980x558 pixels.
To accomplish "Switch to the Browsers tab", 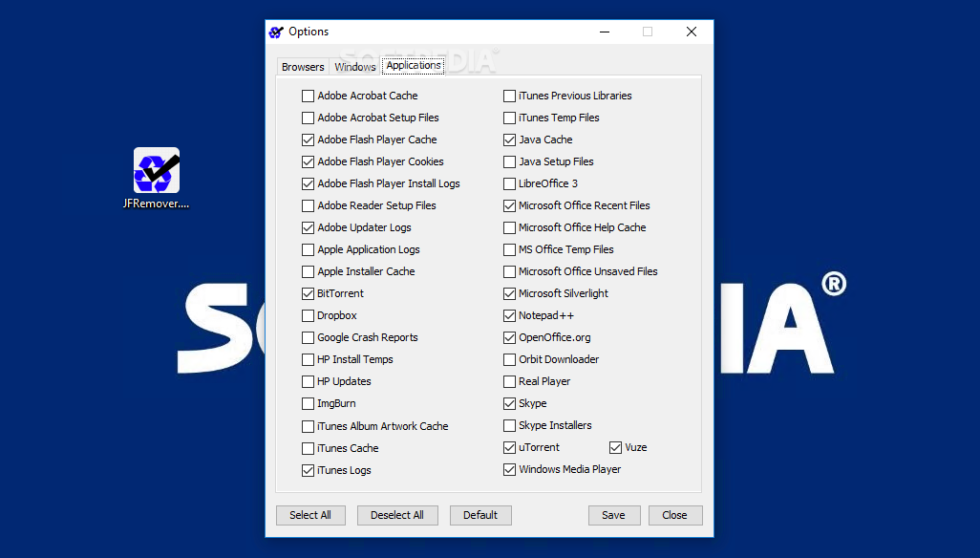I will click(303, 67).
